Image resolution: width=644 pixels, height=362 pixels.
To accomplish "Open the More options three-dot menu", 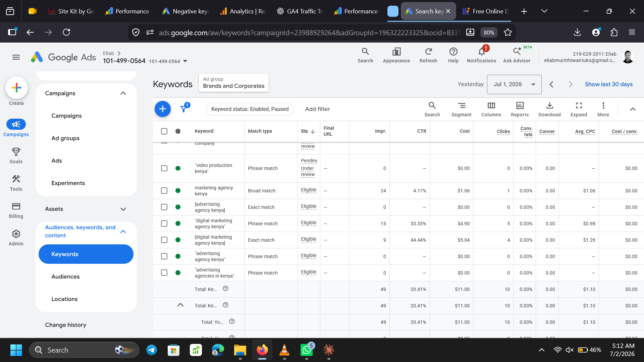I will [603, 109].
